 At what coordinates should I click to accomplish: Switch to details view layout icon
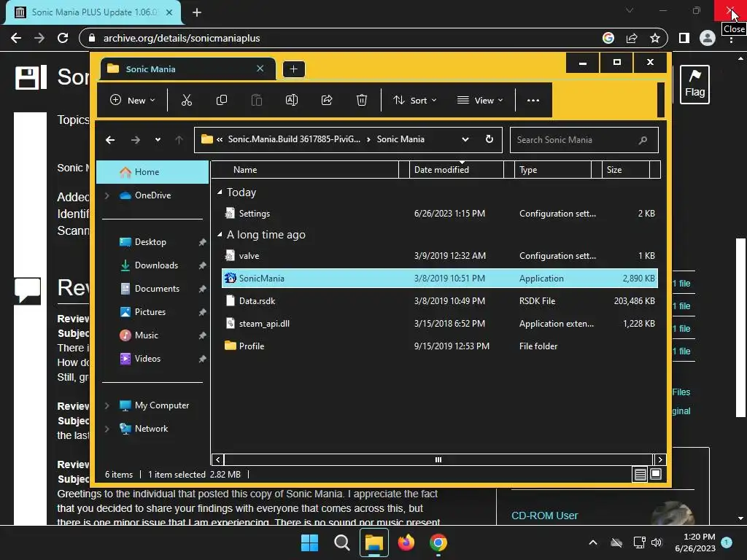point(640,474)
